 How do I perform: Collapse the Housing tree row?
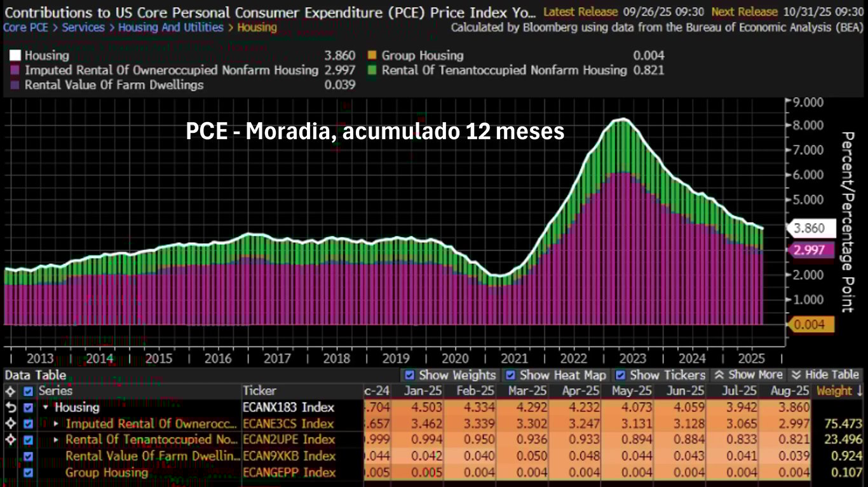click(x=46, y=408)
